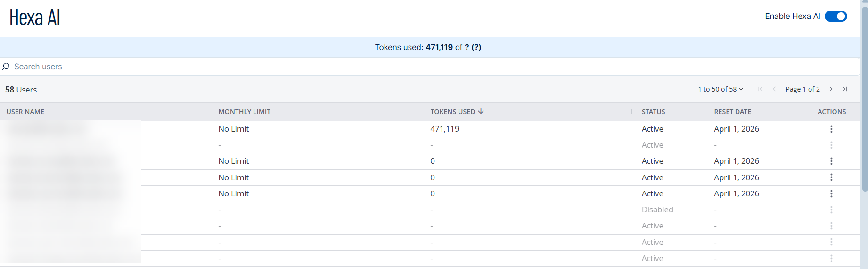This screenshot has height=269, width=868.
Task: Open actions menu for the Disabled user row
Action: tap(831, 210)
